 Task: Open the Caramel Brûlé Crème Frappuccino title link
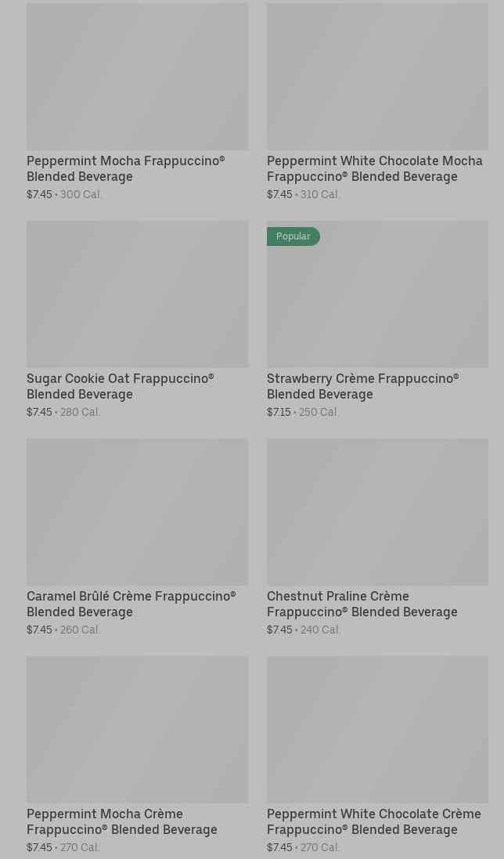pos(131,604)
